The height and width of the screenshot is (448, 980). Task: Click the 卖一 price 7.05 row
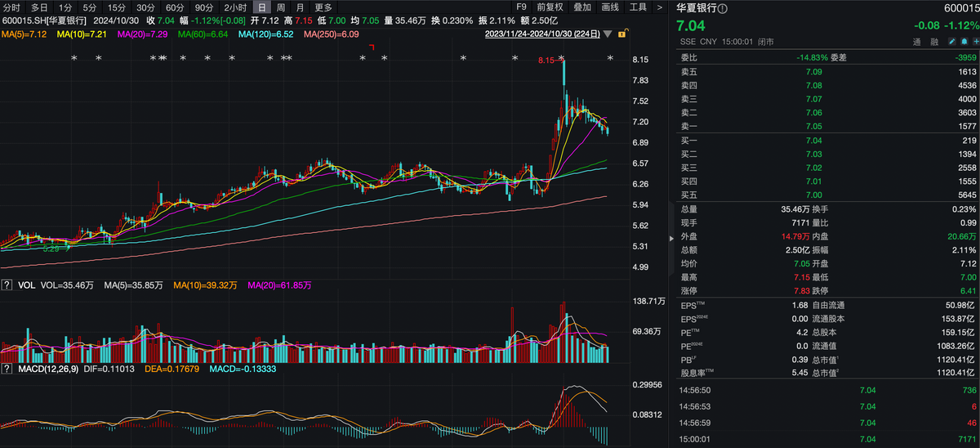pyautogui.click(x=828, y=126)
